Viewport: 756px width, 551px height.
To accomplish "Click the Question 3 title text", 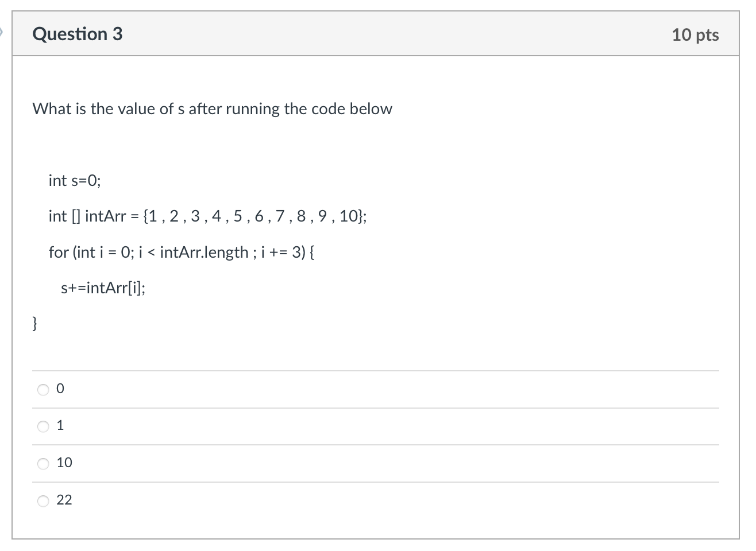I will (x=78, y=33).
